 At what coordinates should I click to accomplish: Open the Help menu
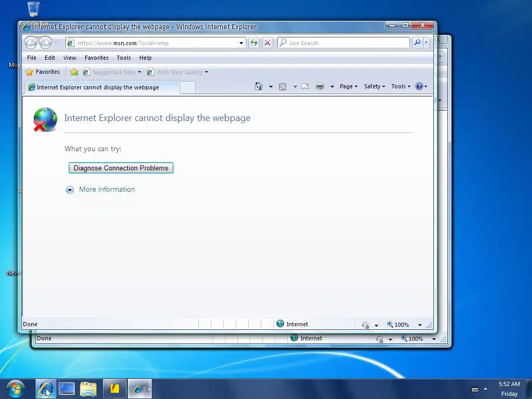[x=145, y=58]
